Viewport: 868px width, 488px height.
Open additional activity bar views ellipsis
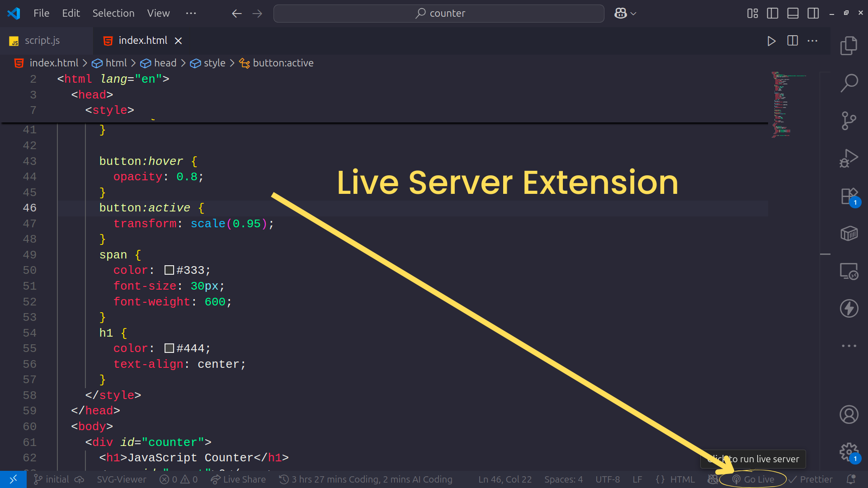point(849,346)
